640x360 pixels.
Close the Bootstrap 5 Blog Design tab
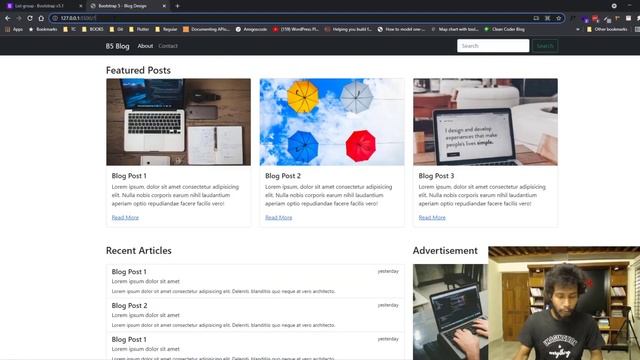point(164,6)
